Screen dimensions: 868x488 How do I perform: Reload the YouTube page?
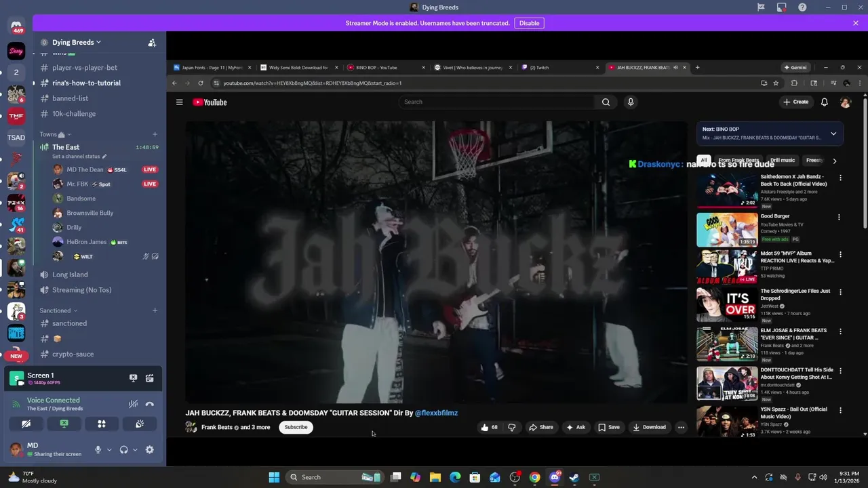click(x=201, y=83)
